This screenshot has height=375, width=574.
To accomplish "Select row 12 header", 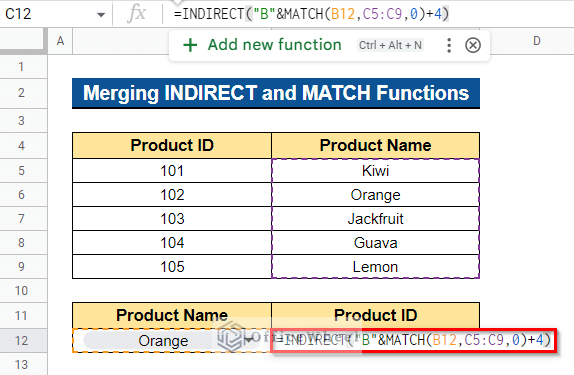I will click(x=22, y=341).
